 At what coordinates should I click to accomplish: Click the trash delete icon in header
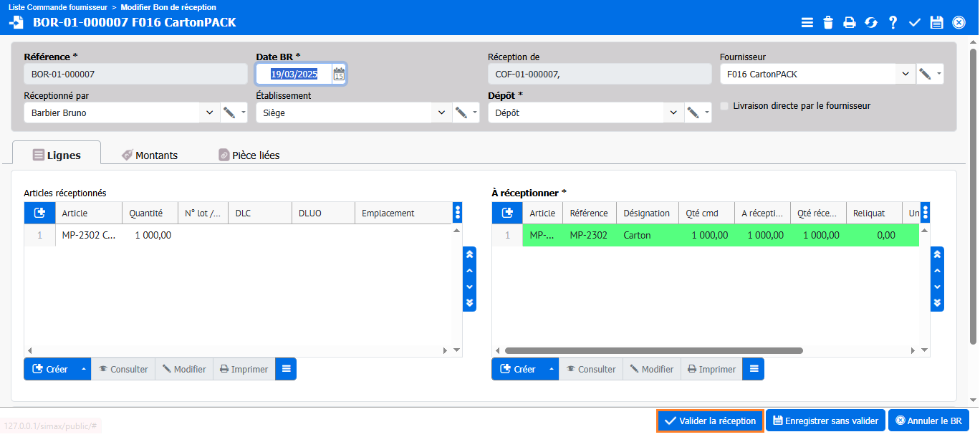[x=828, y=22]
